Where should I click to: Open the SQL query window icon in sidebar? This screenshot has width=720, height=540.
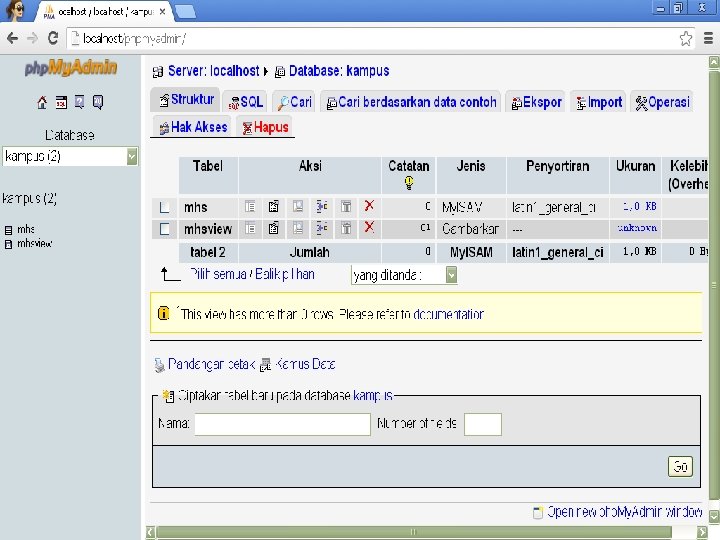(x=61, y=102)
